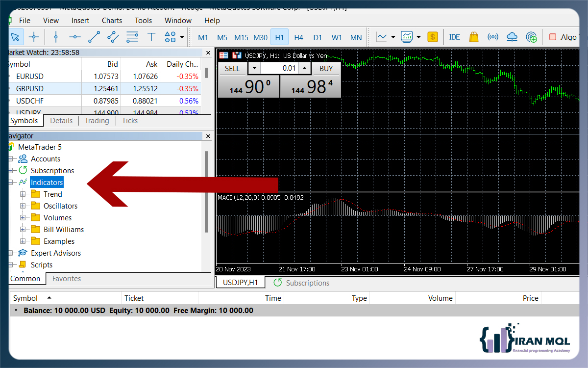Switch chart to W1 timeframe
The image size is (588, 368).
click(337, 37)
